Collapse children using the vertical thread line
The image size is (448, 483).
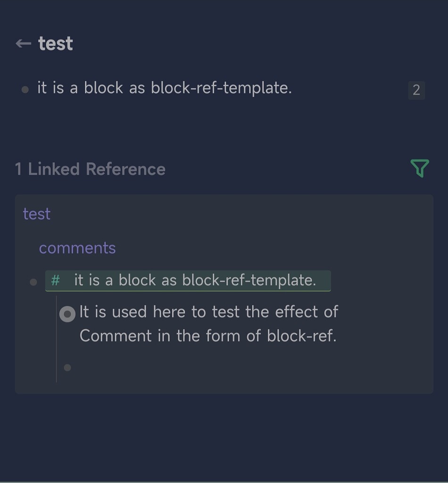click(x=56, y=339)
